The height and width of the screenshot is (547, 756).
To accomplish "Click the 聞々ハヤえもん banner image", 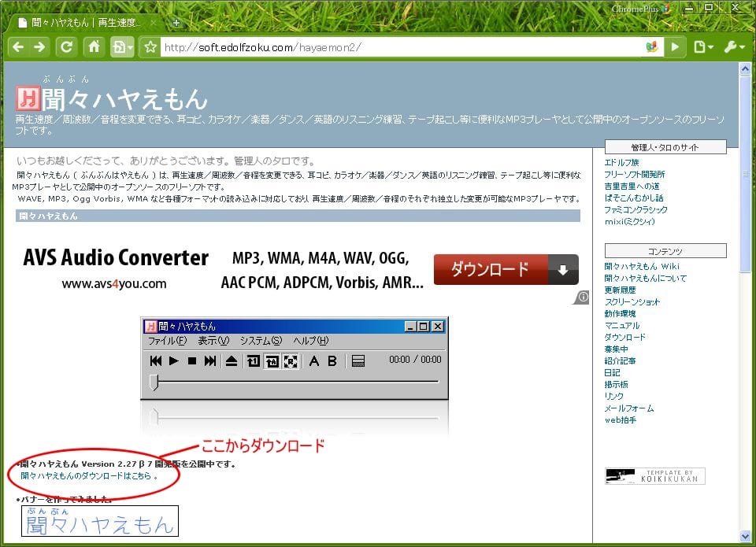I will pos(100,521).
